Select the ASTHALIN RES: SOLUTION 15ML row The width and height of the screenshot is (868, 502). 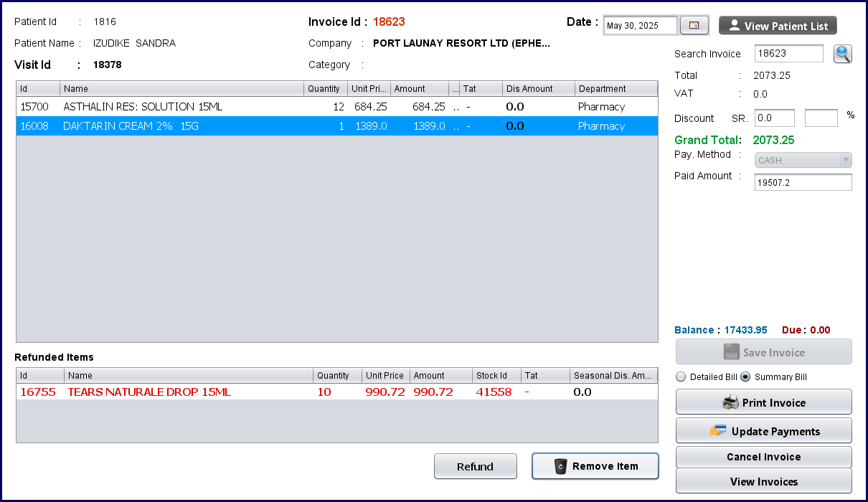tap(143, 107)
